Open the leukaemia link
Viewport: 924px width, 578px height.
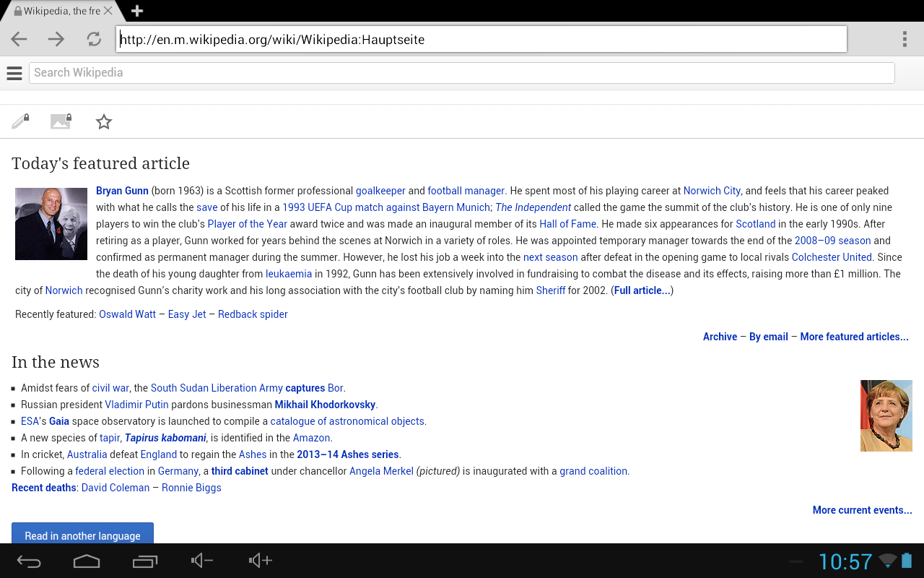[x=289, y=274]
